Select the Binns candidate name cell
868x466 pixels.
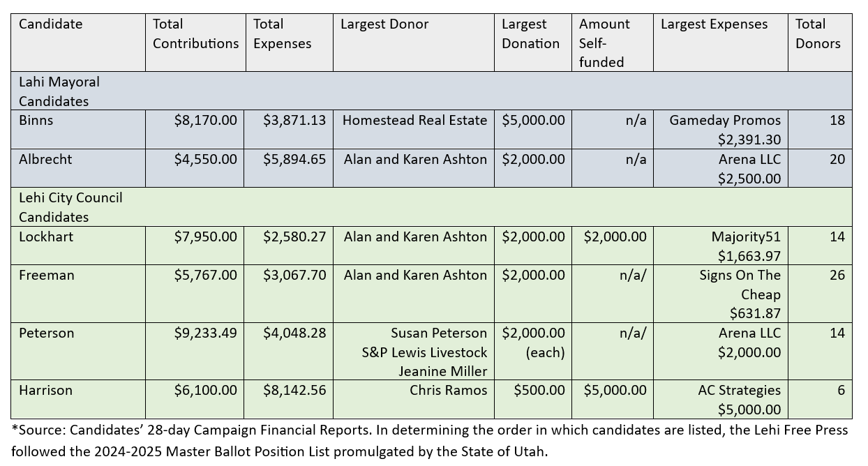pos(36,120)
